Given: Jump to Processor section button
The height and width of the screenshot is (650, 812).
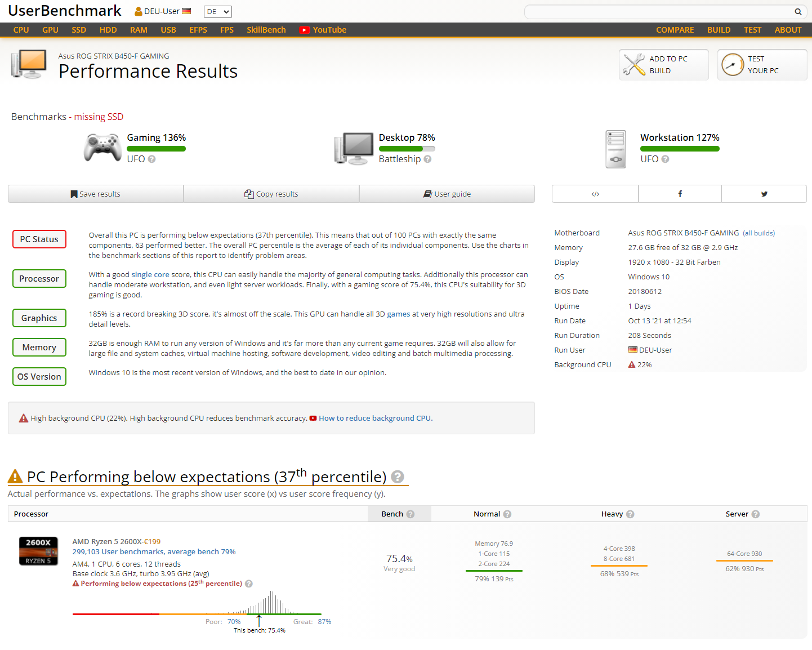Looking at the screenshot, I should pyautogui.click(x=39, y=279).
